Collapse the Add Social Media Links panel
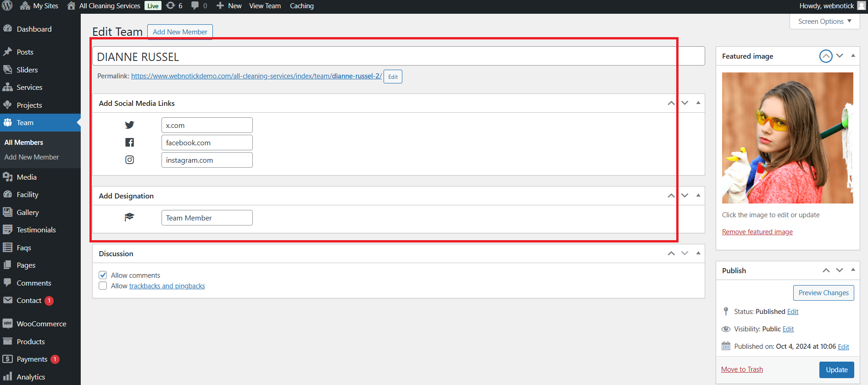Image resolution: width=868 pixels, height=385 pixels. pyautogui.click(x=698, y=103)
